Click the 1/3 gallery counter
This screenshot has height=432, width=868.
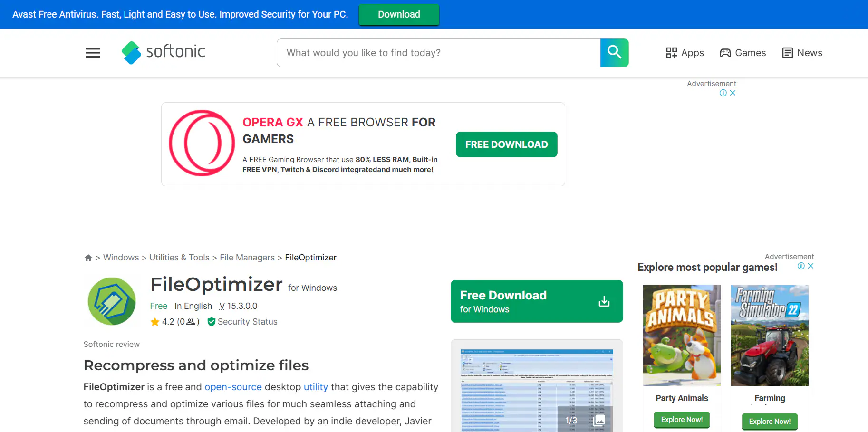(571, 421)
